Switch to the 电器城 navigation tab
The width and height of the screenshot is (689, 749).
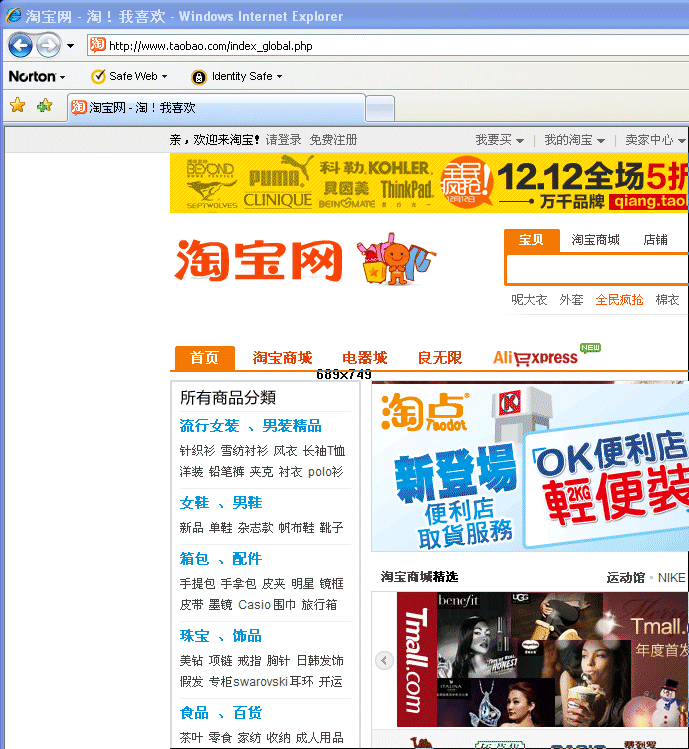[364, 358]
